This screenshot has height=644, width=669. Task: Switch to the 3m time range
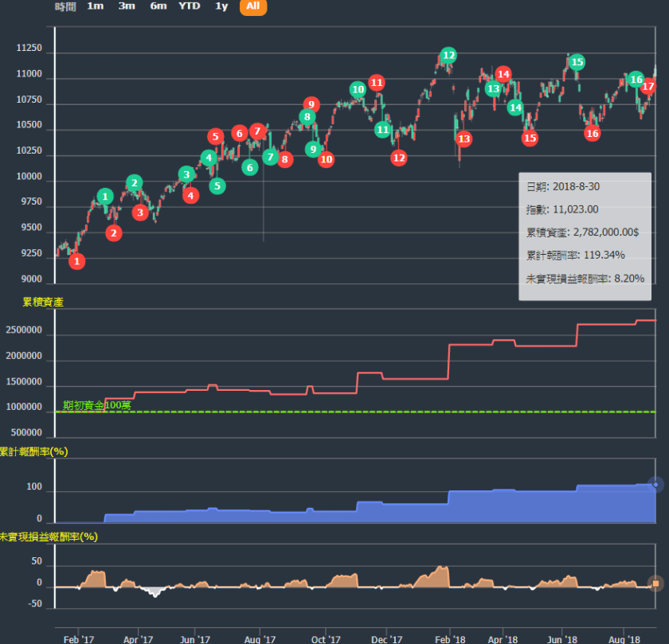(x=127, y=6)
